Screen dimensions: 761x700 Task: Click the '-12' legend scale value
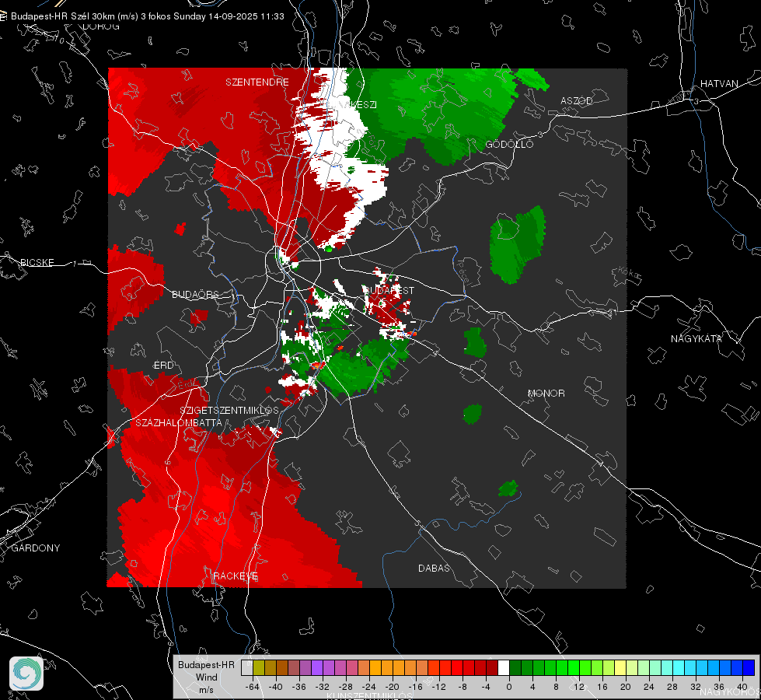(x=438, y=687)
